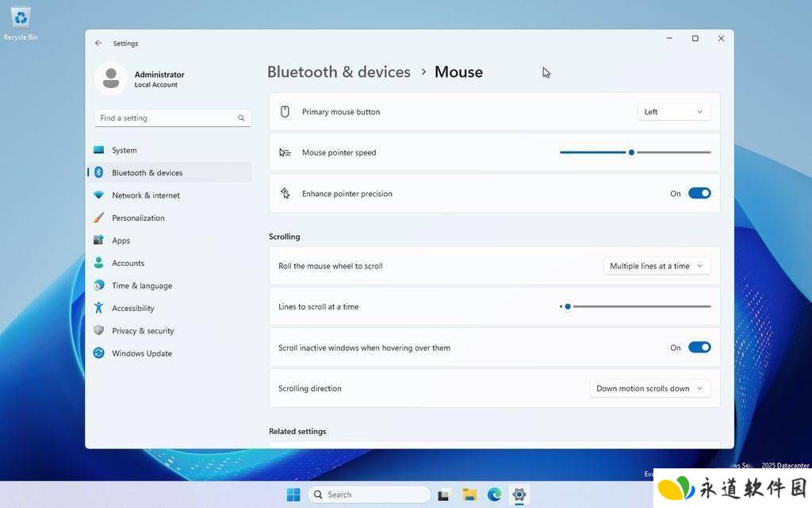Image resolution: width=812 pixels, height=508 pixels.
Task: Click the Related settings heading
Action: tap(297, 431)
